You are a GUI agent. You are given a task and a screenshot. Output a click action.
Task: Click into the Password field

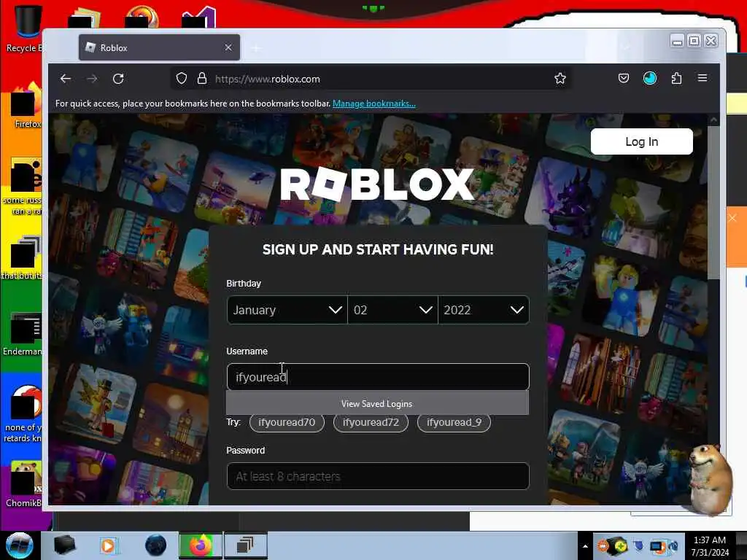(x=378, y=476)
